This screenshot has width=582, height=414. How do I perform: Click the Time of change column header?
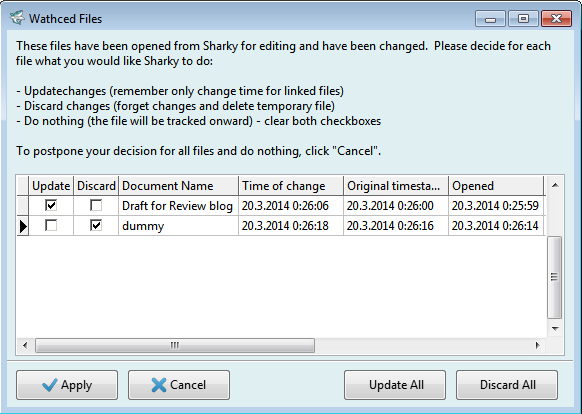[291, 186]
